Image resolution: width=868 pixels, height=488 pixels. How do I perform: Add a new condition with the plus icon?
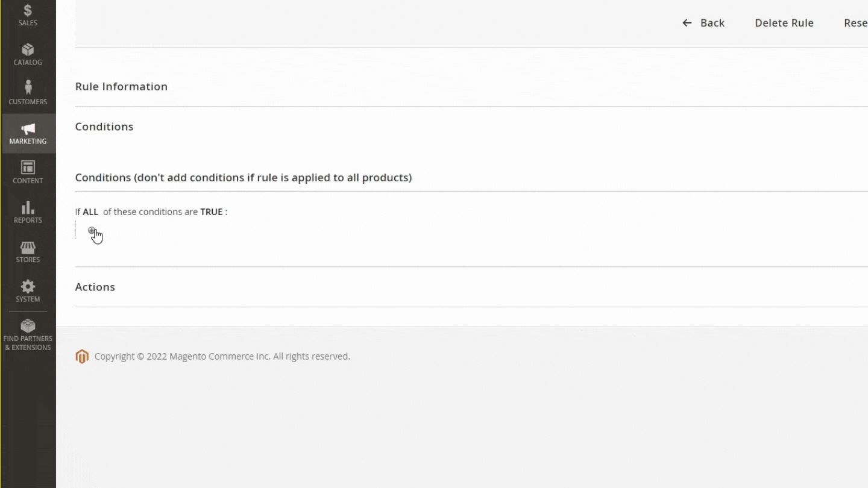[x=92, y=231]
